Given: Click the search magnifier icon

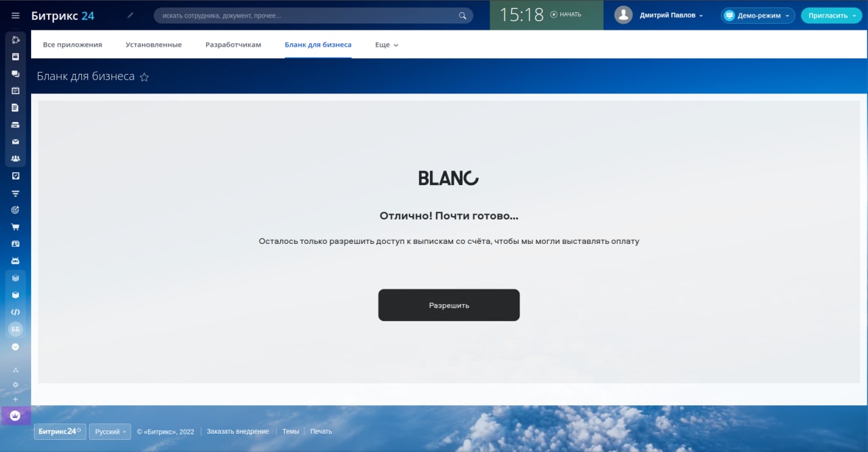Looking at the screenshot, I should click(x=462, y=16).
